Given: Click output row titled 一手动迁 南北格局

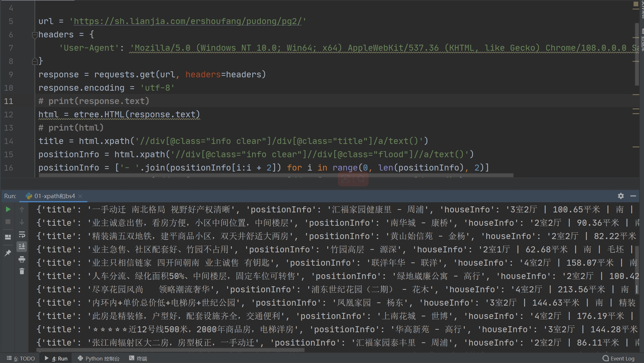Looking at the screenshot, I should (337, 210).
